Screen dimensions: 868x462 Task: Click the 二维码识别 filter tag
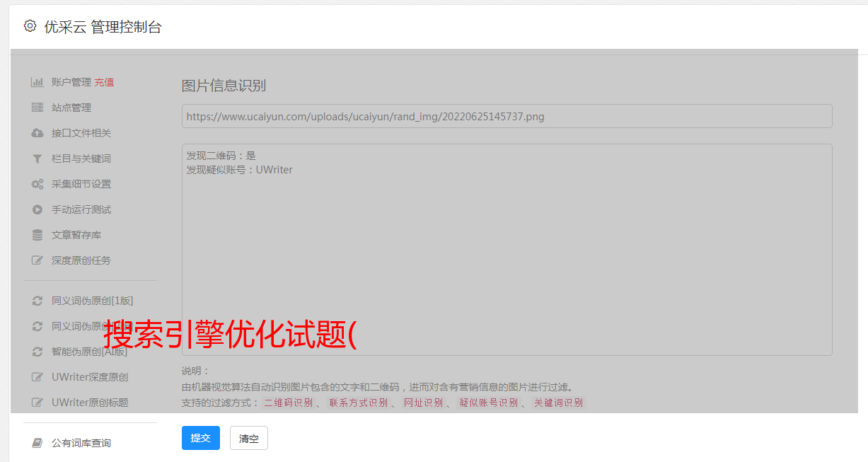tap(288, 403)
